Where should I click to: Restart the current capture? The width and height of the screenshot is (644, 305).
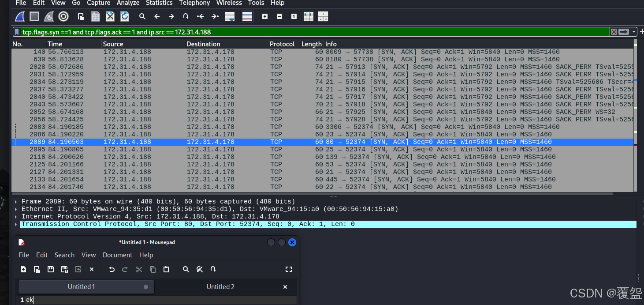(x=49, y=16)
